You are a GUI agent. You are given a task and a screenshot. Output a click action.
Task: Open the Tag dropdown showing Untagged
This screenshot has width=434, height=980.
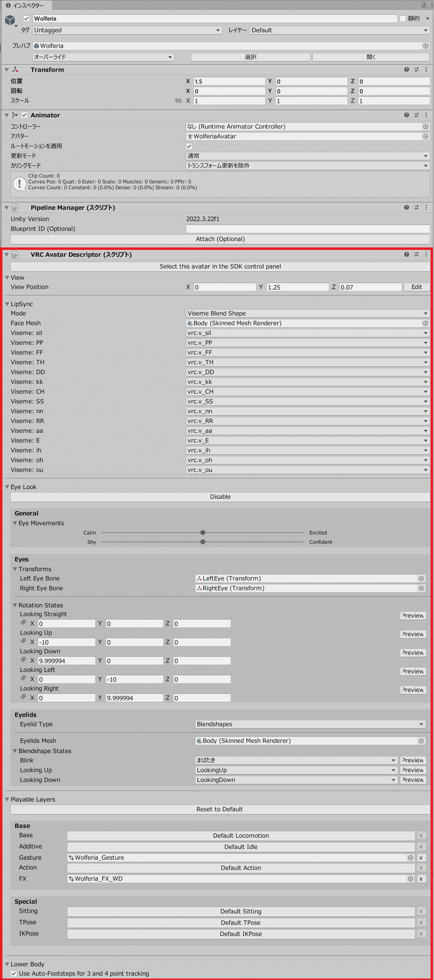(x=127, y=30)
